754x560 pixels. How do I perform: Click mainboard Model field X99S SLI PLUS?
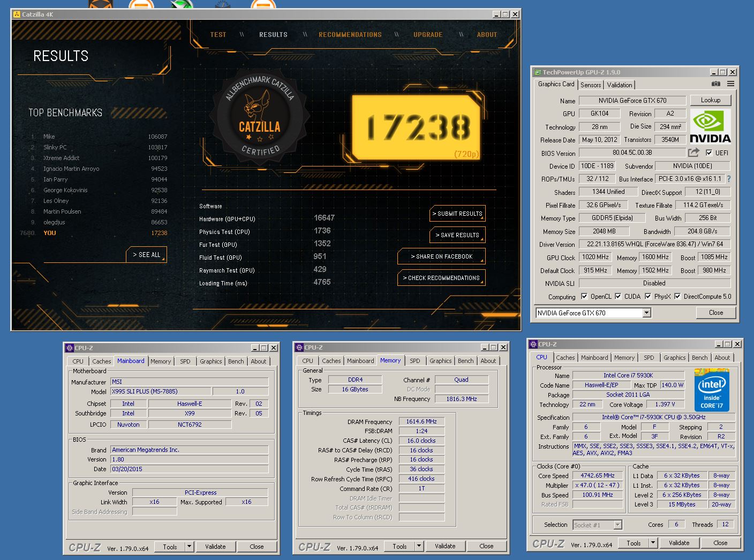(160, 391)
